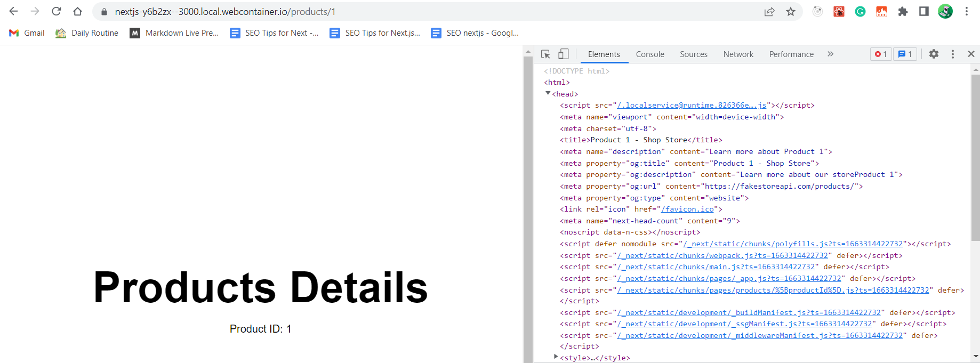Switch to the Performance tab
This screenshot has height=363, width=980.
[791, 54]
